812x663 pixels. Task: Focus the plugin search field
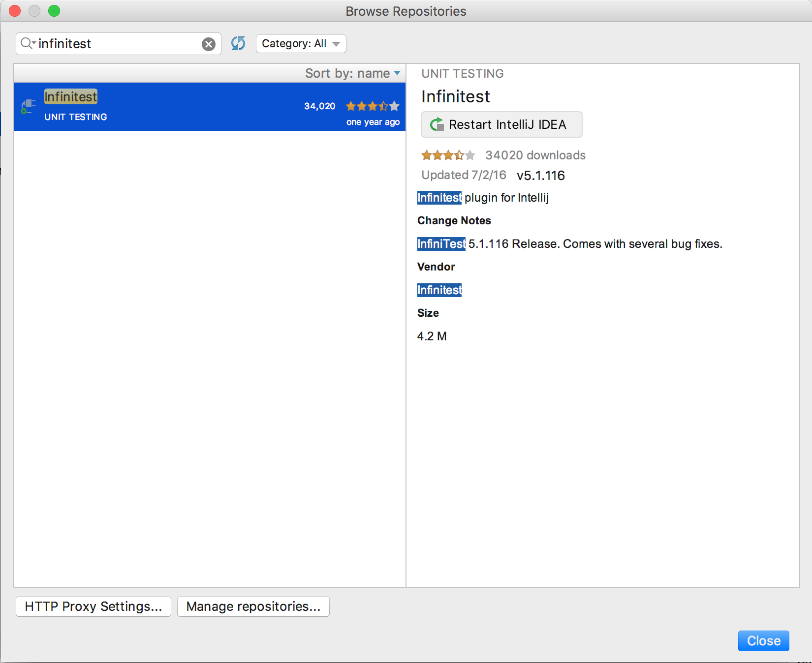pyautogui.click(x=118, y=44)
